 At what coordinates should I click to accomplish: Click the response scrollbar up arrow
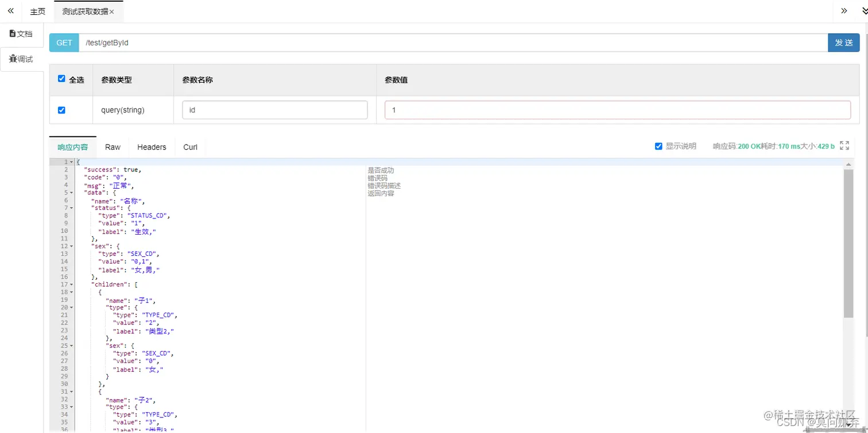pyautogui.click(x=848, y=165)
